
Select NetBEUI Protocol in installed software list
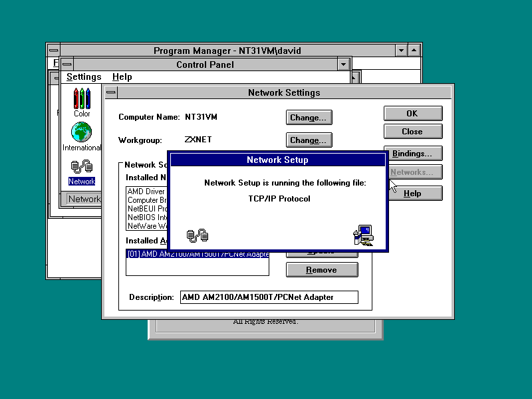tap(146, 209)
